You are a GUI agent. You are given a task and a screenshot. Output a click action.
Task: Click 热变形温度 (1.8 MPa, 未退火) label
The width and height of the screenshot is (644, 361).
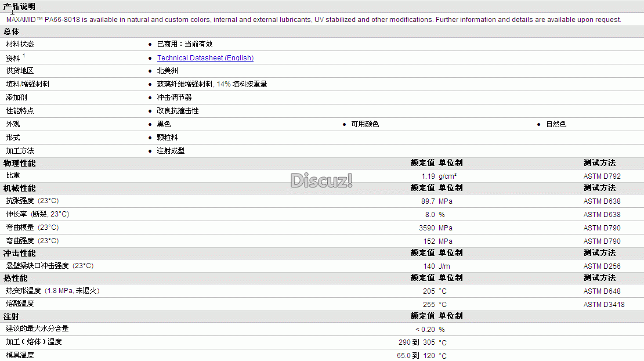[x=53, y=291]
